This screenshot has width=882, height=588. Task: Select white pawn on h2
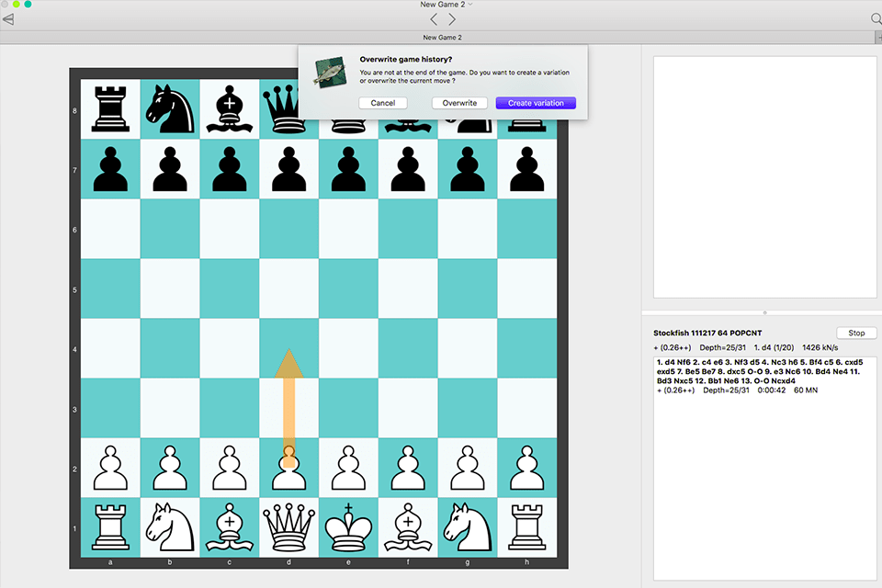tap(527, 469)
